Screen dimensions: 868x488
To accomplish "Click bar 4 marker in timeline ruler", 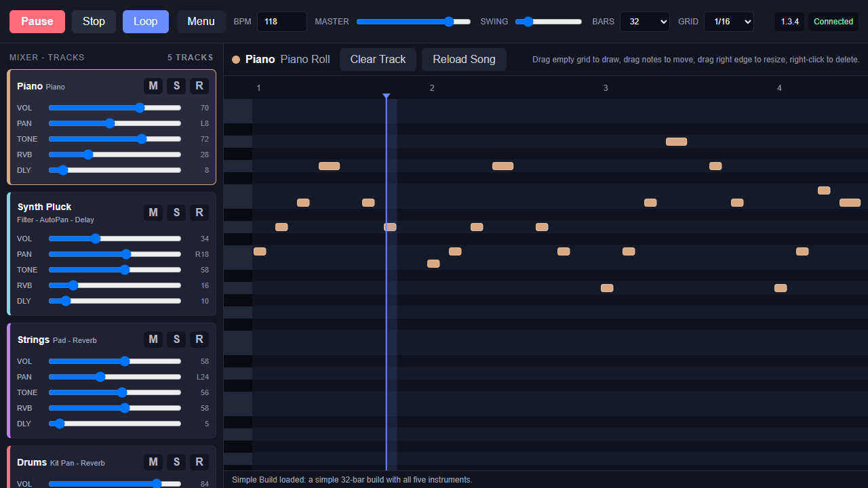I will pos(779,88).
